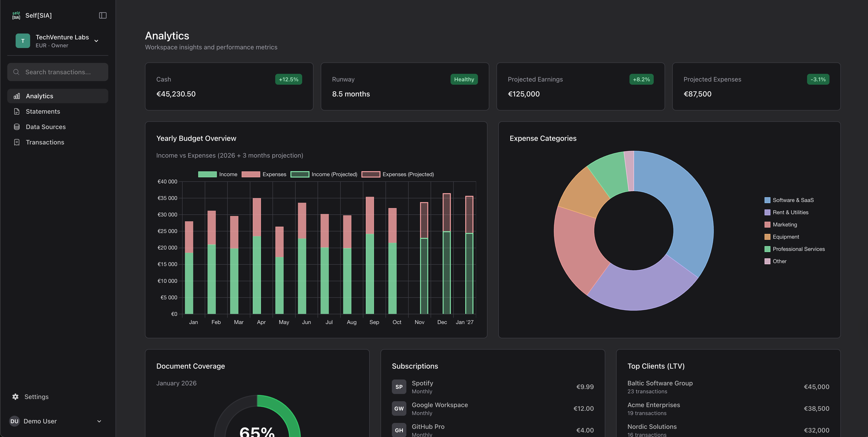
Task: Click the Marketing color swatch in Expense Categories
Action: 768,224
